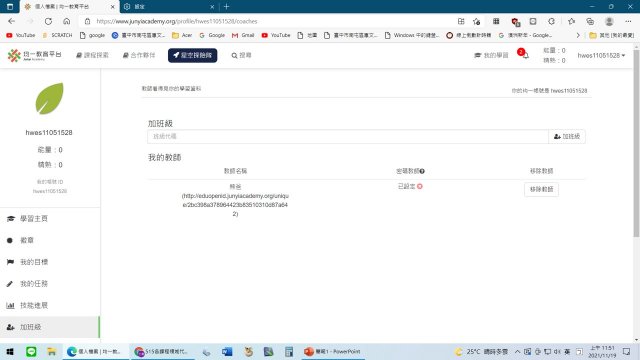The height and width of the screenshot is (360, 640).
Task: Open the first YouTube bookmark
Action: (21, 36)
